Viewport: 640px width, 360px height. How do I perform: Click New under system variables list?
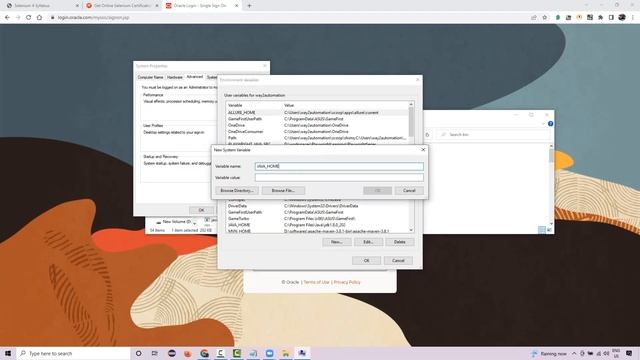(336, 242)
